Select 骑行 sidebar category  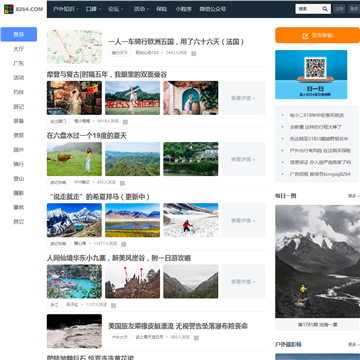[19, 164]
